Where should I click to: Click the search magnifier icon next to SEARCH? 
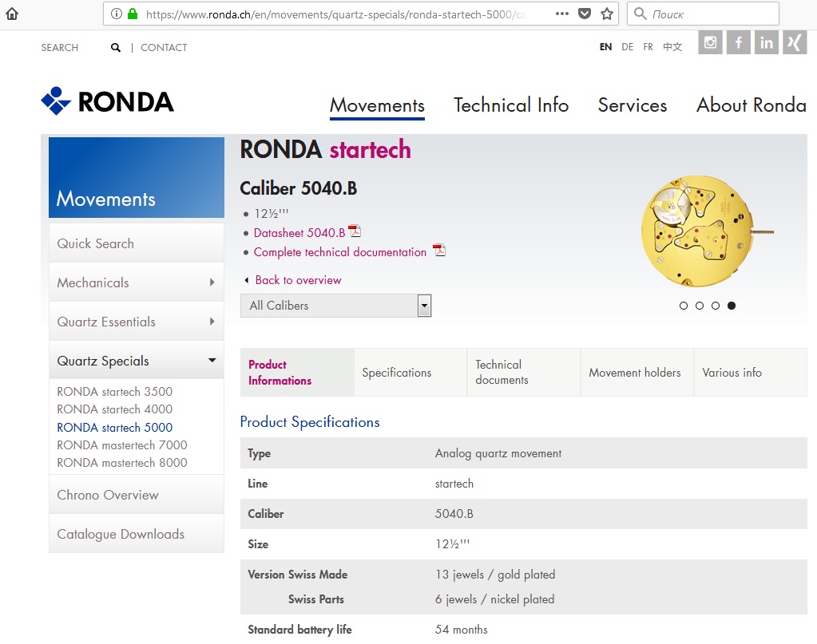coord(116,48)
